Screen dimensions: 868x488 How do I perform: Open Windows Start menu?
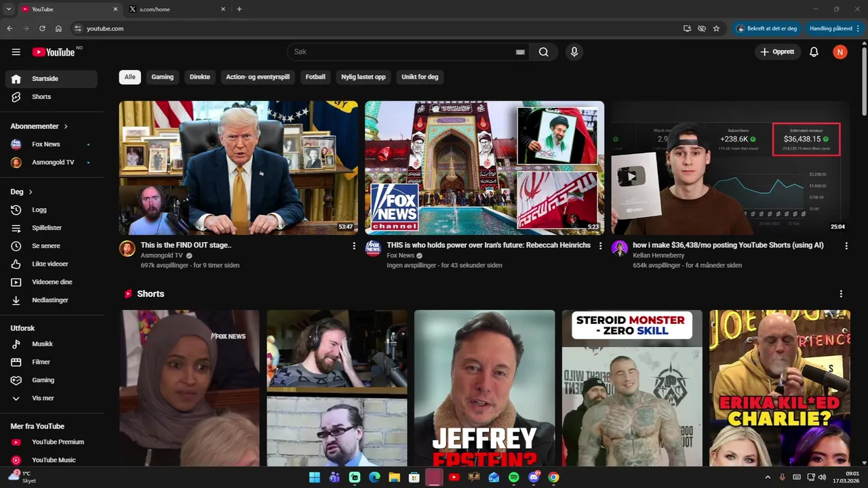point(315,477)
